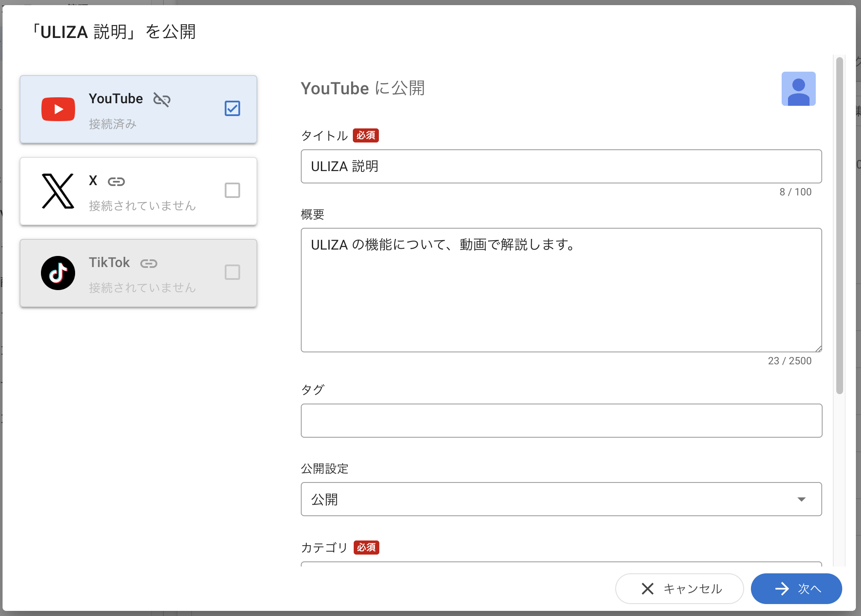The image size is (861, 616).
Task: Click into the タグ input field
Action: point(561,421)
